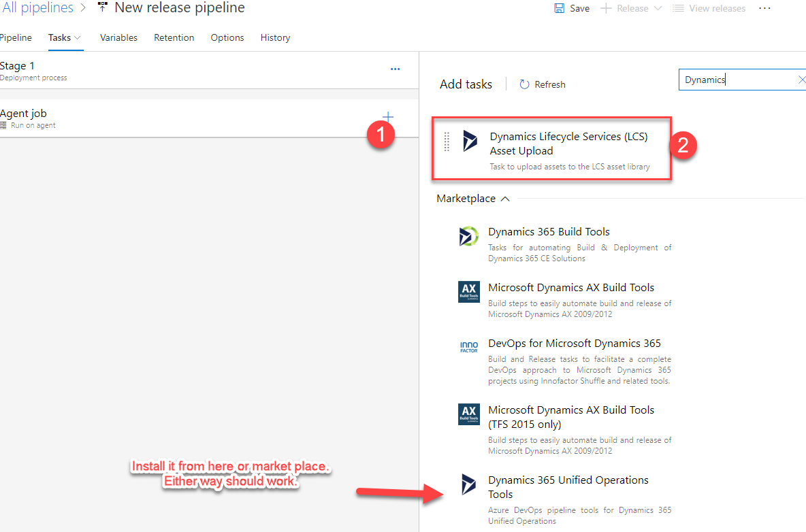This screenshot has width=806, height=532.
Task: Click 'Task to upload assets' description text
Action: pyautogui.click(x=570, y=167)
